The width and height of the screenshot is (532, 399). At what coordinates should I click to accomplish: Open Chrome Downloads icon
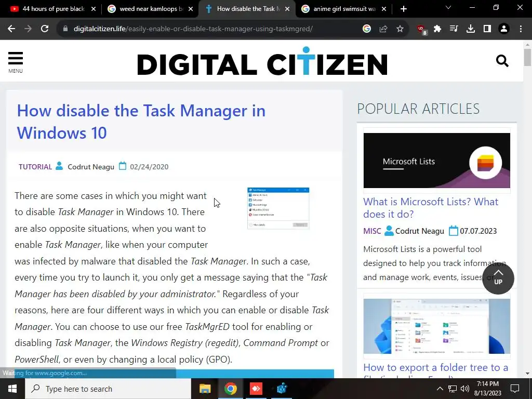point(471,29)
